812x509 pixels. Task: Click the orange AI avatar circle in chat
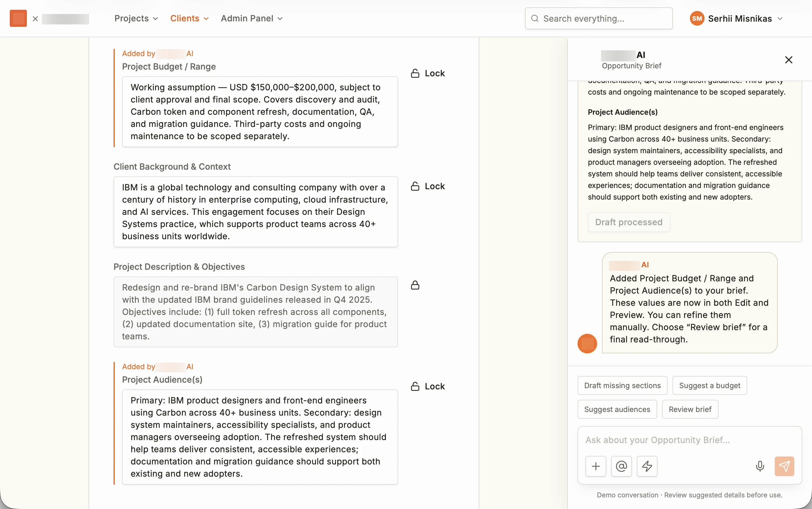[587, 343]
